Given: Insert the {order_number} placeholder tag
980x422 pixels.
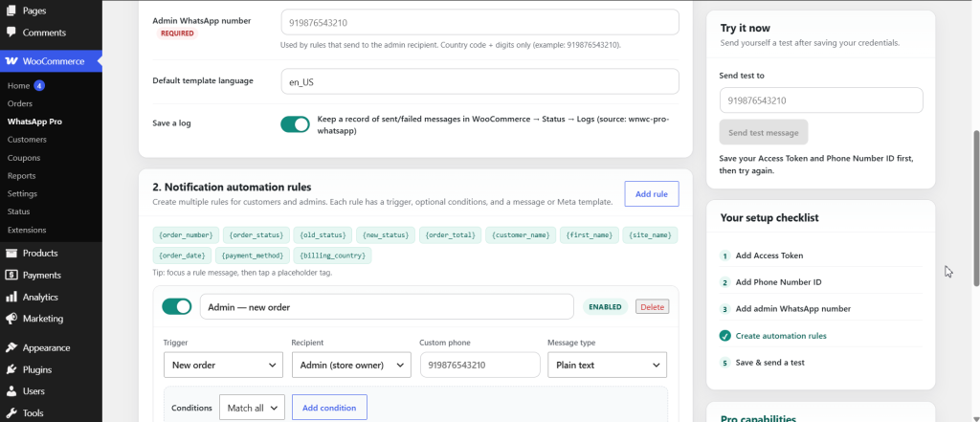Looking at the screenshot, I should 187,235.
